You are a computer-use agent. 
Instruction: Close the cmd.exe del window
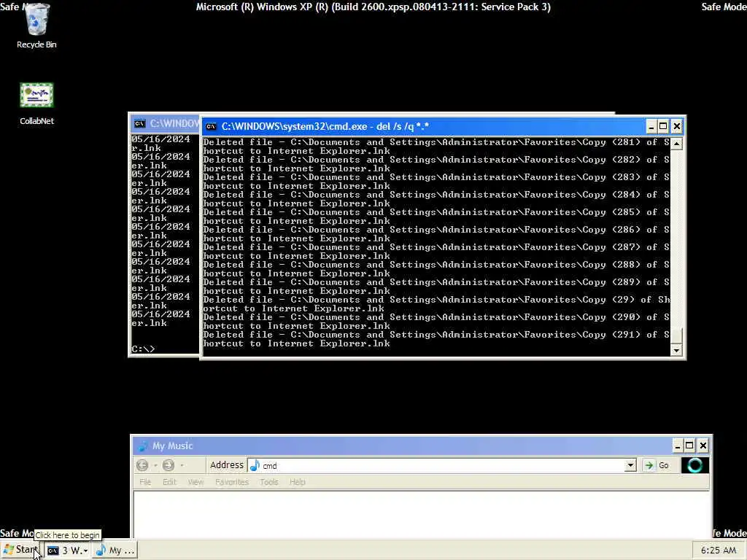click(x=676, y=127)
